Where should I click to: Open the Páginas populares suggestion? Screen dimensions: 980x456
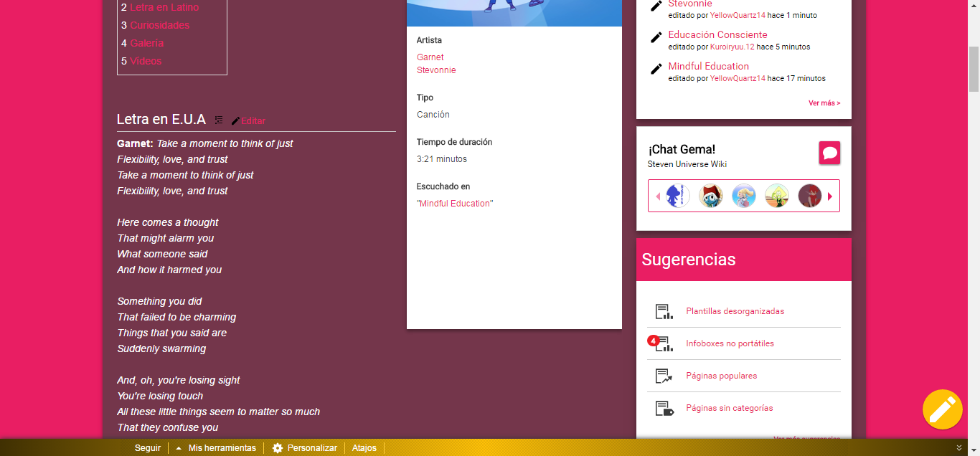pos(721,376)
